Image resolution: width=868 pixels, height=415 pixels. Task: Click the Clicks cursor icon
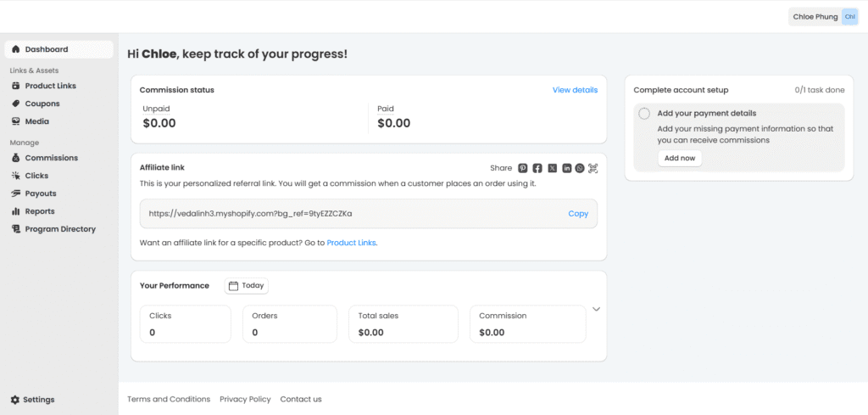pyautogui.click(x=15, y=176)
